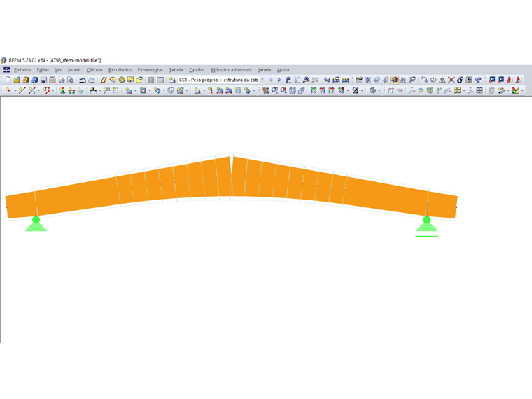Switch to view in X direction
532x399 pixels.
[x=314, y=90]
